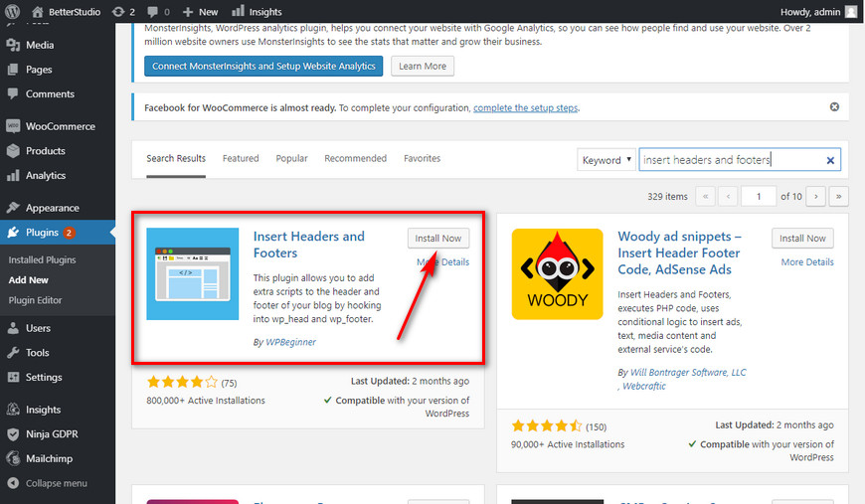Click the 329 items count text

click(x=667, y=196)
